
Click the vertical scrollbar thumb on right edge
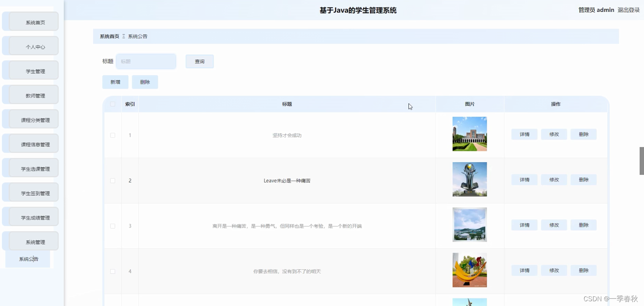tap(642, 161)
